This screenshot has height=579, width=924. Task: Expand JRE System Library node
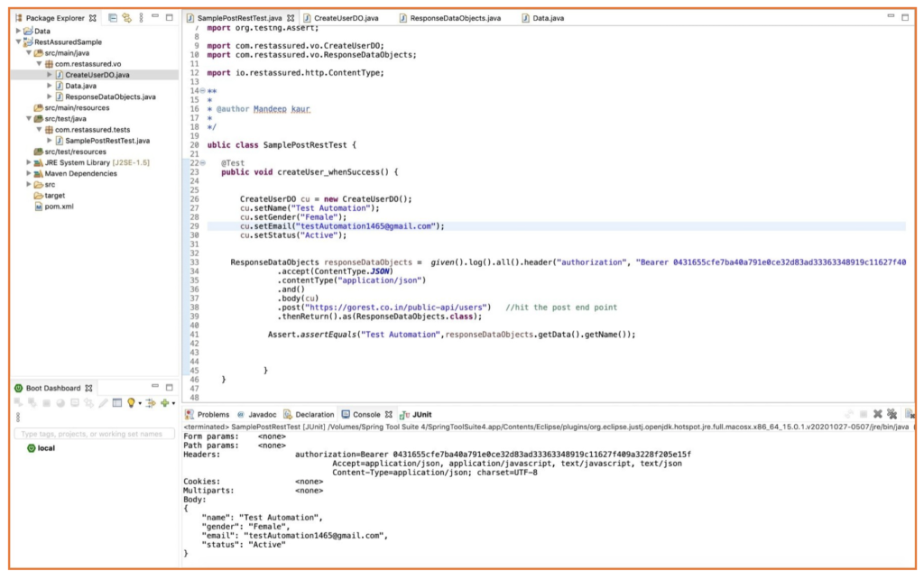click(x=29, y=162)
